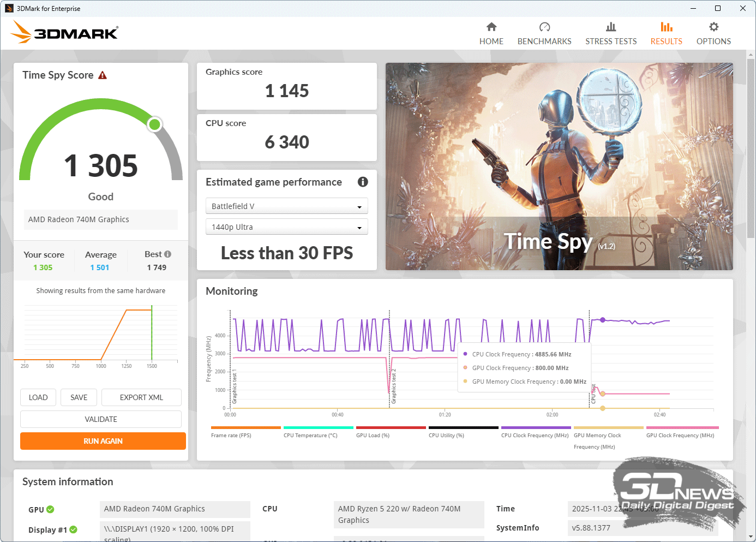This screenshot has height=542, width=756.
Task: Click the Time Spy benchmark banner image
Action: coord(559,166)
